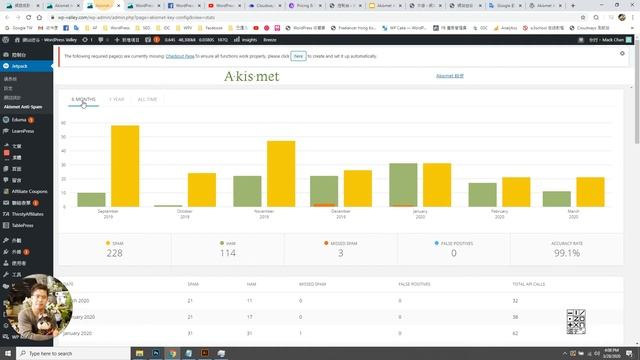Go back with browser back arrow
The height and width of the screenshot is (360, 640).
point(7,18)
